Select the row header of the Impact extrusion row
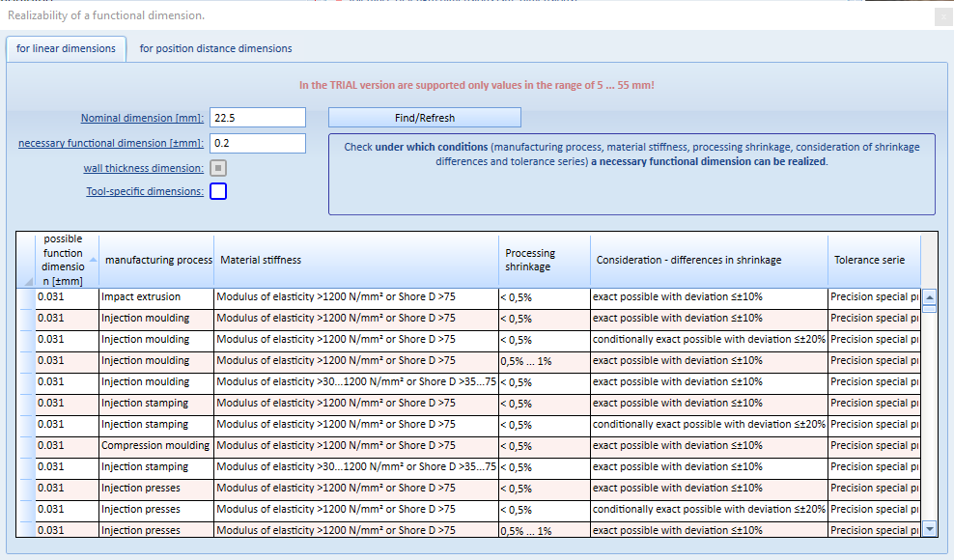This screenshot has width=954, height=560. coord(26,298)
